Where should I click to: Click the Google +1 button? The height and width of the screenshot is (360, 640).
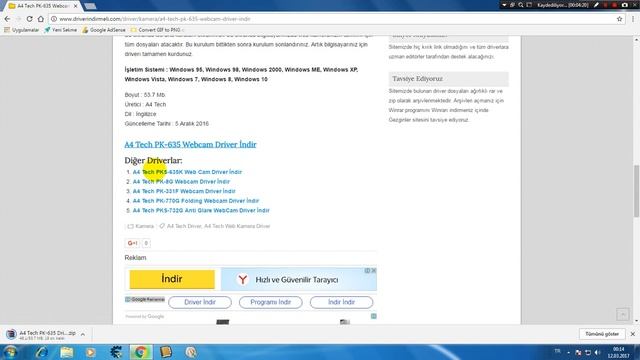pos(133,243)
